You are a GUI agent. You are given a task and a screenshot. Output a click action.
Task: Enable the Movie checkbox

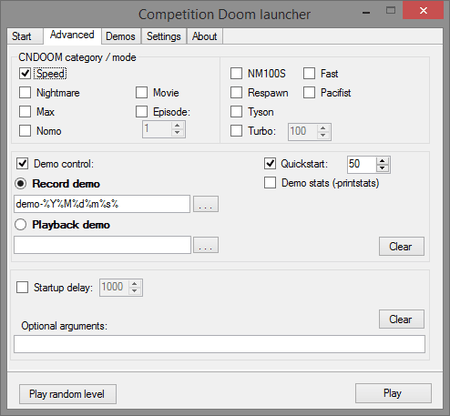click(142, 93)
